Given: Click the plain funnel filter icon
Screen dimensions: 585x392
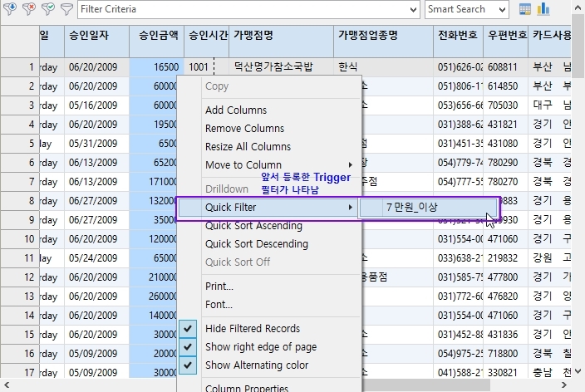Looking at the screenshot, I should [66, 9].
